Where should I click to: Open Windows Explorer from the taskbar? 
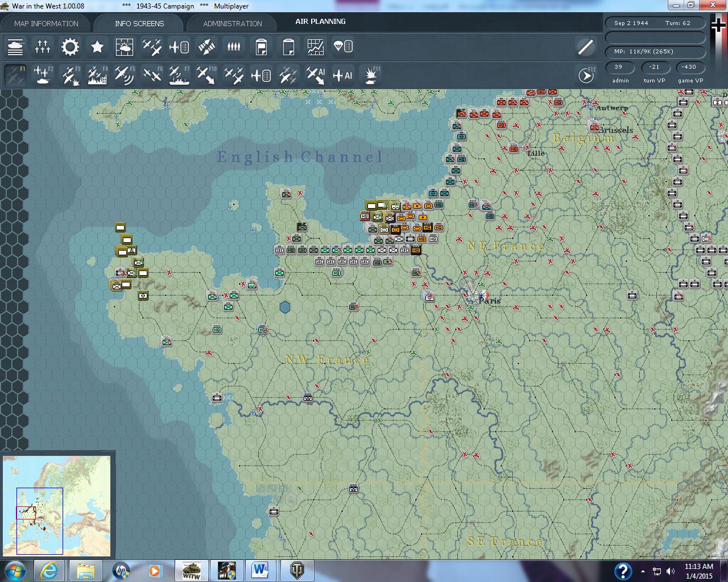pyautogui.click(x=86, y=571)
